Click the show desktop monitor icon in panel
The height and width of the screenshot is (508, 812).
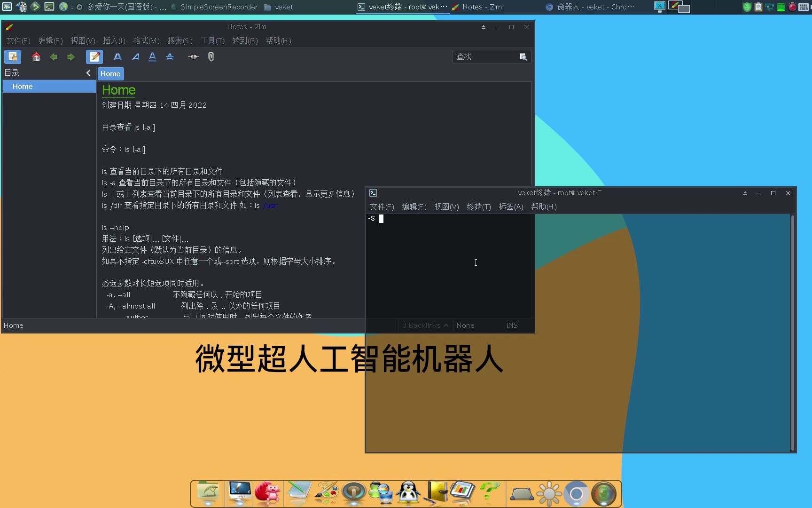(659, 7)
